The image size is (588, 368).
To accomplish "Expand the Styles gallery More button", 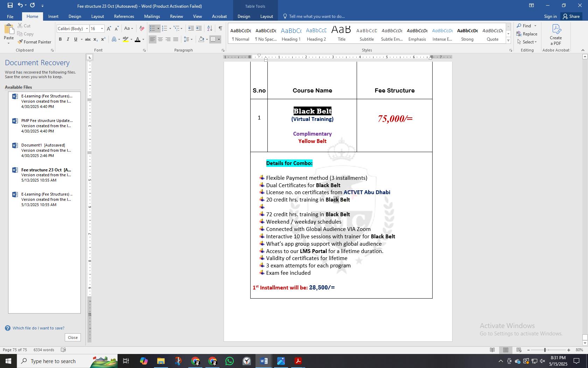I will pyautogui.click(x=509, y=41).
